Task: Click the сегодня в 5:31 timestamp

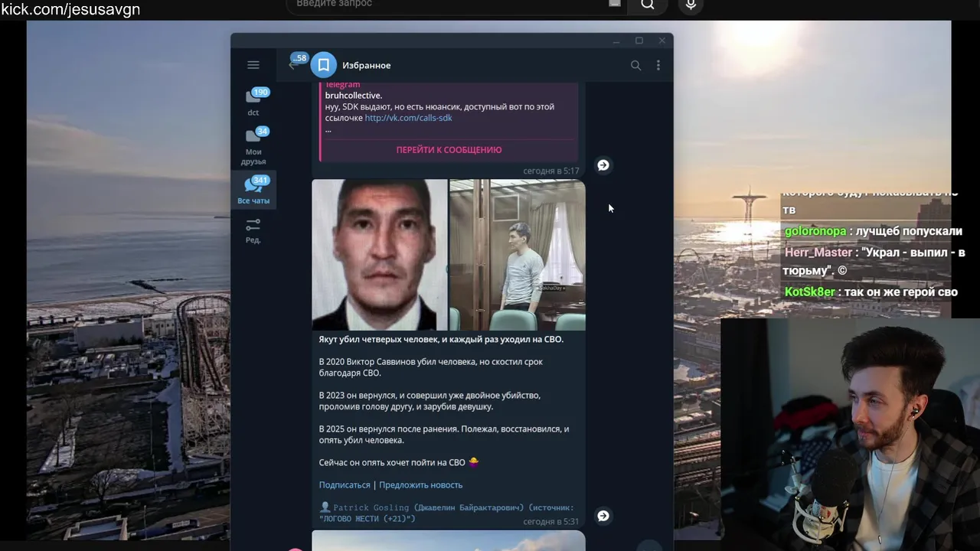Action: click(550, 522)
